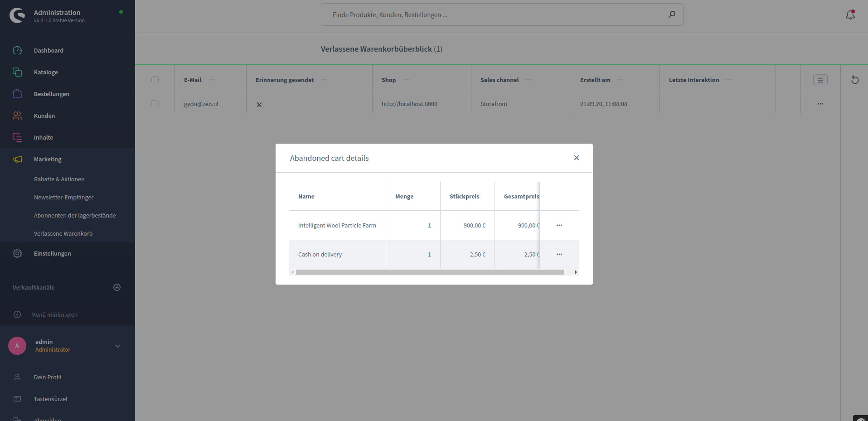This screenshot has height=421, width=868.
Task: Expand the admin user menu chevron
Action: (118, 346)
